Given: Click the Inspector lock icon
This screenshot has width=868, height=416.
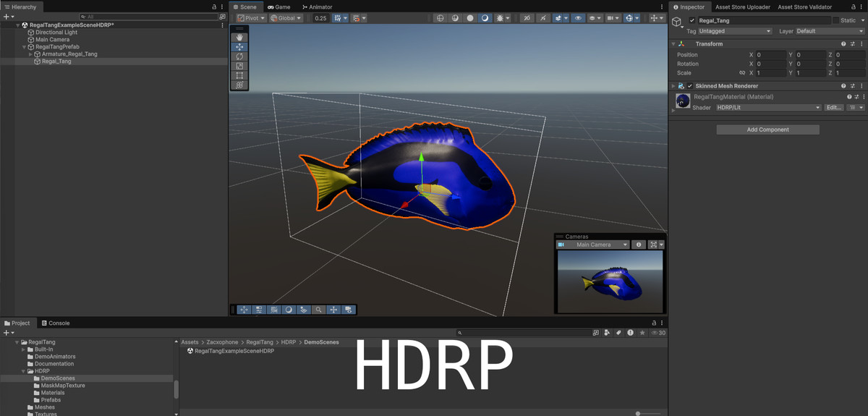Looking at the screenshot, I should 852,7.
